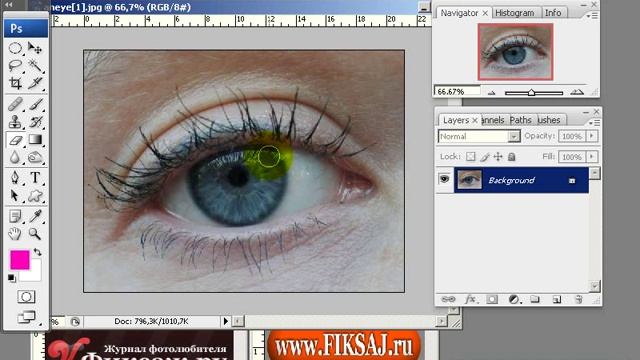
Task: Create new fill or adjustment layer
Action: [514, 300]
